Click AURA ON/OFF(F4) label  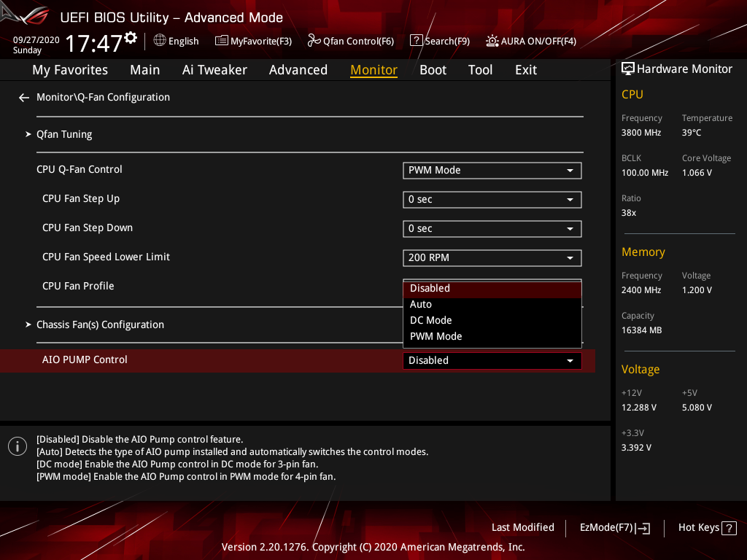(x=538, y=42)
